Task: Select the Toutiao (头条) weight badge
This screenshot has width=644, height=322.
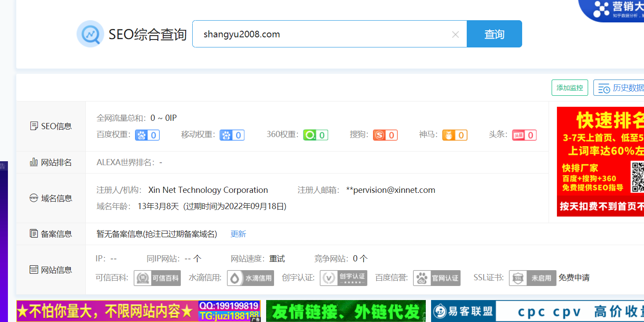Action: [524, 135]
